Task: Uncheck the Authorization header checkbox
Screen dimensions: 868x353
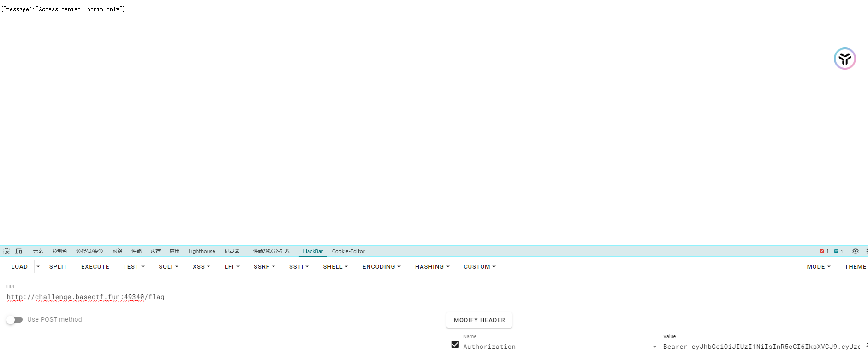Action: [455, 345]
